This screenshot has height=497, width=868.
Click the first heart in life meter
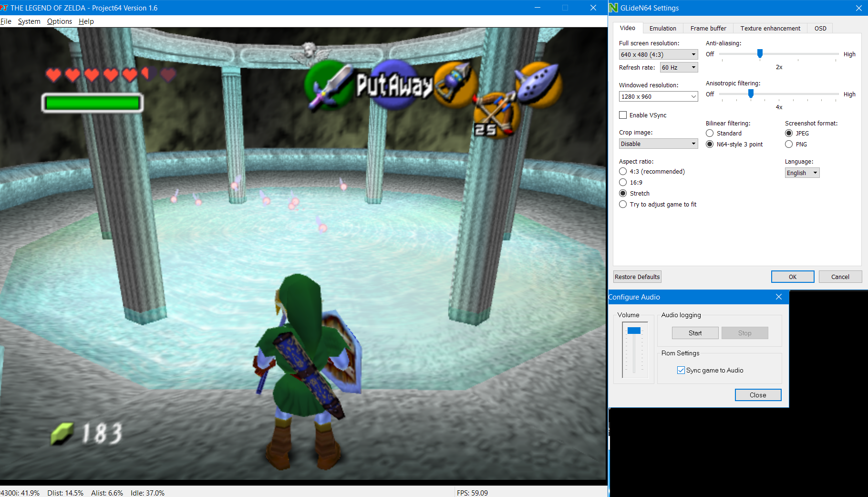coord(53,75)
